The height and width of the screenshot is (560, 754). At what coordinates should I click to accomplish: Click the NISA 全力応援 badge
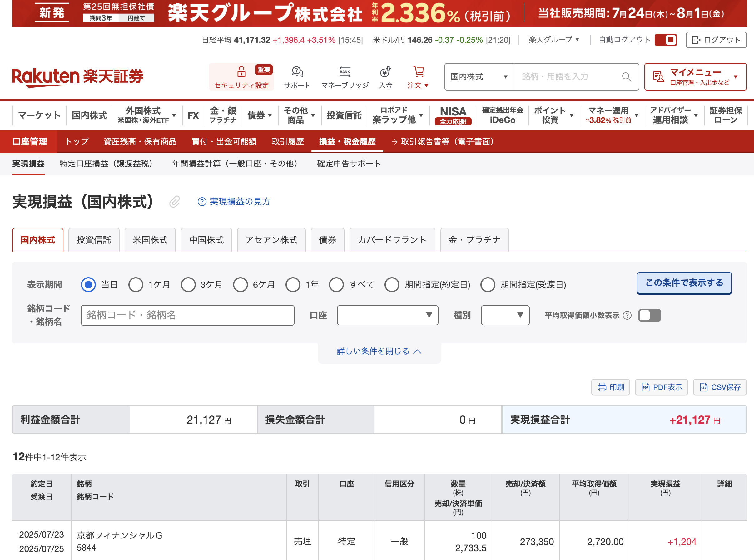pos(453,115)
